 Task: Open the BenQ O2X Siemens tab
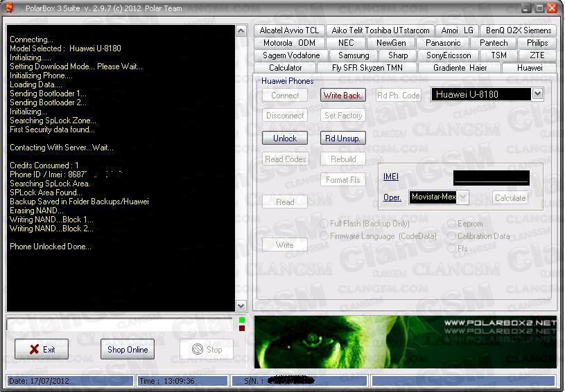(x=518, y=30)
